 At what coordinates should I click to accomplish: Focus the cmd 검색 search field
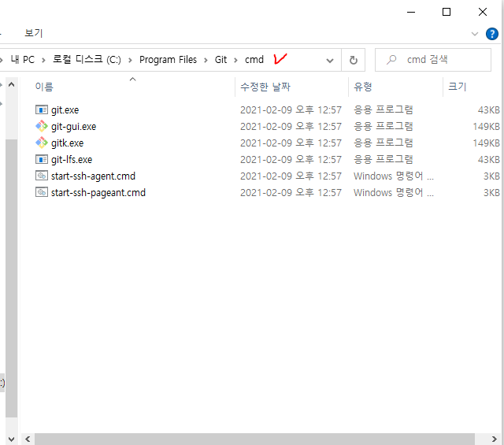[433, 60]
